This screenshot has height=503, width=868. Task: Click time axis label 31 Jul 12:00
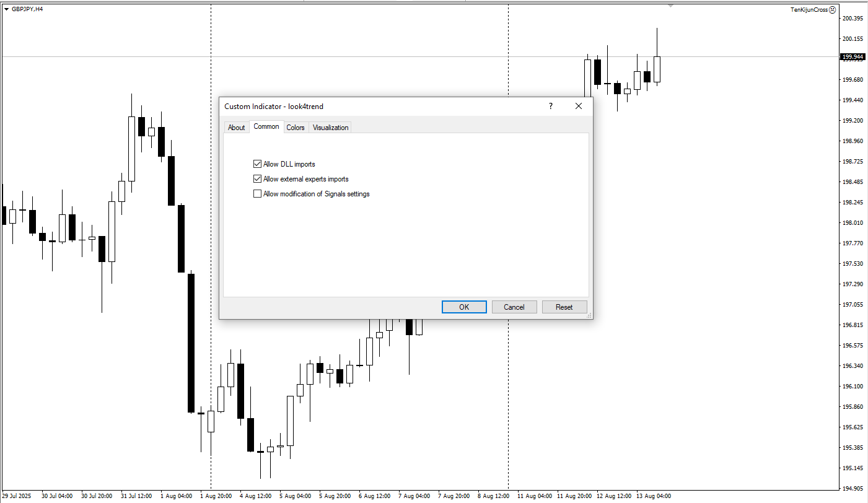coord(136,496)
